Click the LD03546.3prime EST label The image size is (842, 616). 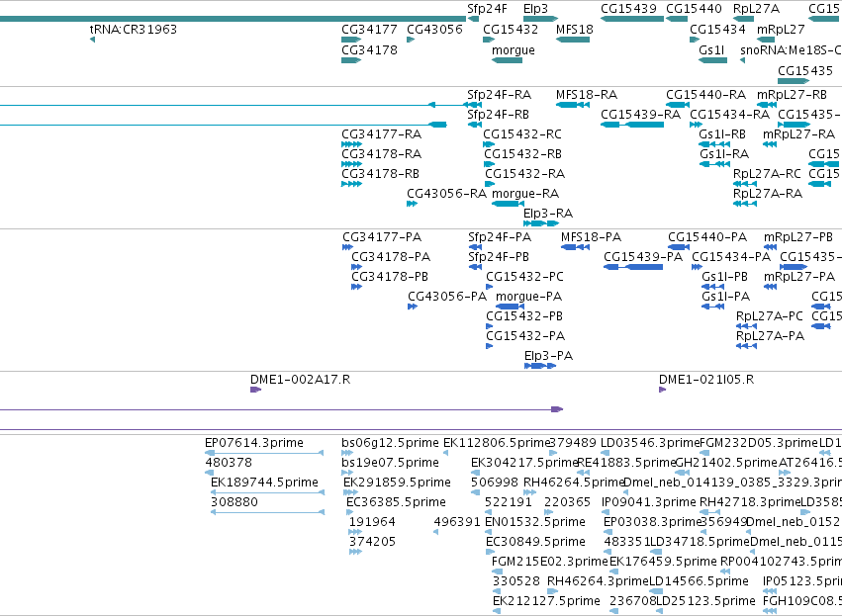click(x=650, y=443)
